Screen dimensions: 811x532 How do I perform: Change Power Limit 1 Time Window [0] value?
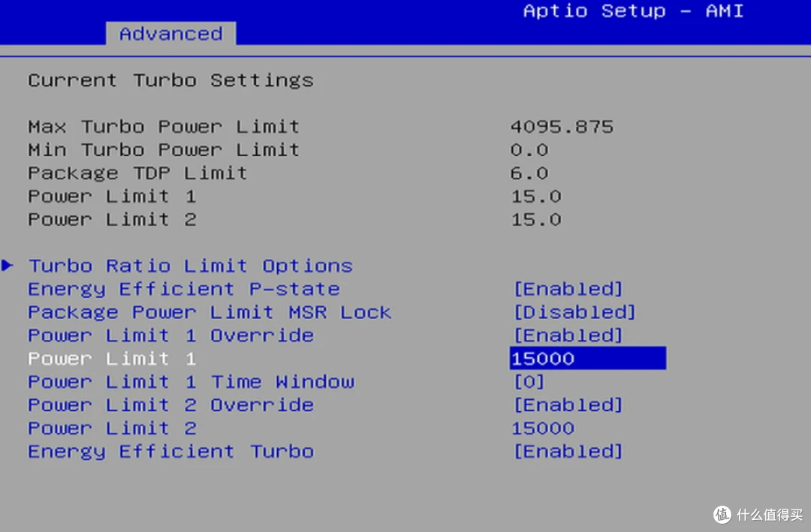(x=529, y=382)
